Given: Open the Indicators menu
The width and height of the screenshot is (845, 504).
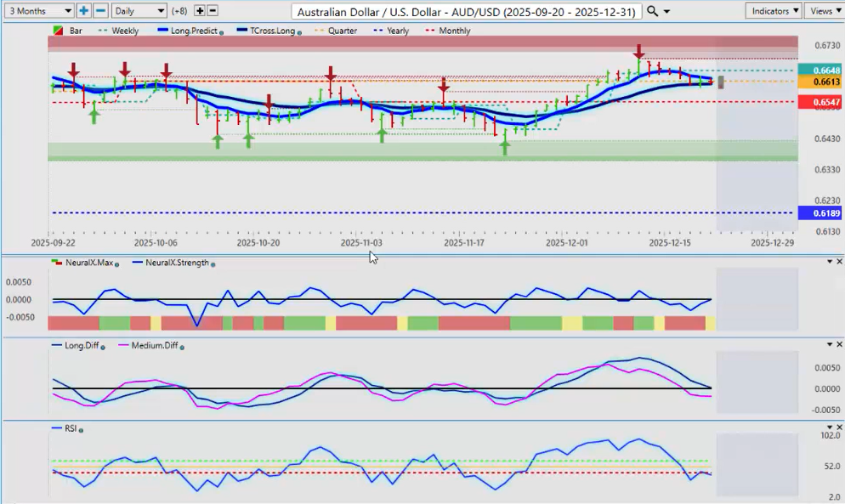Looking at the screenshot, I should 773,11.
